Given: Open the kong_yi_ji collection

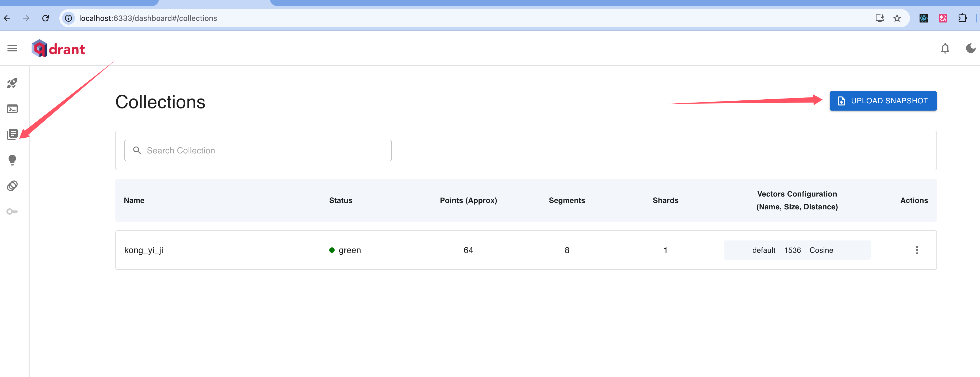Looking at the screenshot, I should pyautogui.click(x=144, y=250).
